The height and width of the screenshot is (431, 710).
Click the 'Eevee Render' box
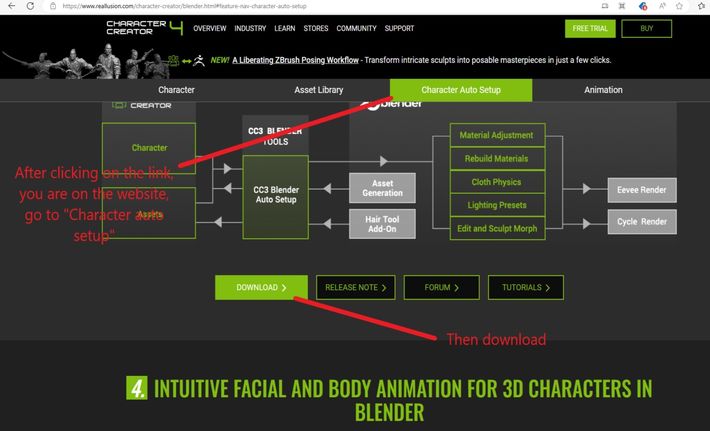(642, 190)
